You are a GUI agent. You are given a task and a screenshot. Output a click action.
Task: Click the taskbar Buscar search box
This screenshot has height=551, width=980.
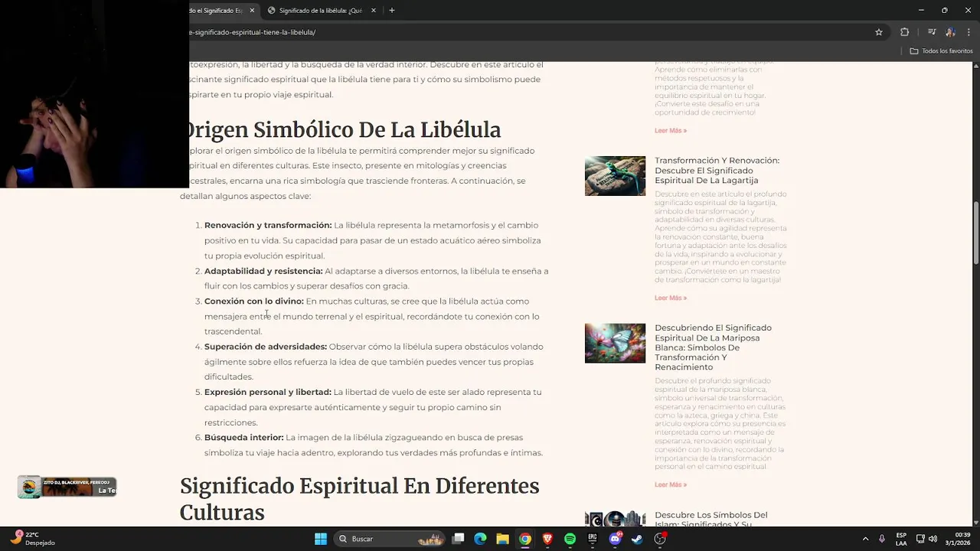coord(390,539)
